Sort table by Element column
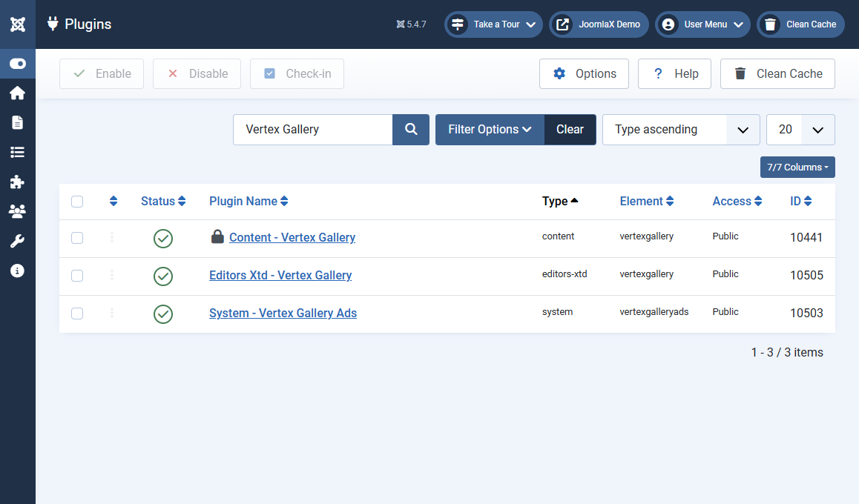Screen dimensions: 859x504 [x=646, y=202]
